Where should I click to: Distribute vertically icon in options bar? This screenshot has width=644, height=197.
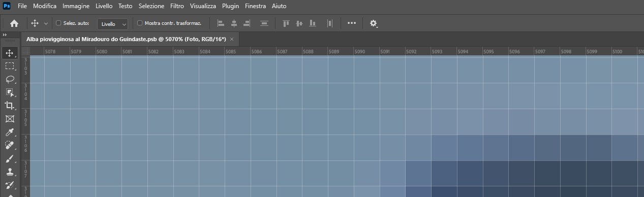point(264,23)
